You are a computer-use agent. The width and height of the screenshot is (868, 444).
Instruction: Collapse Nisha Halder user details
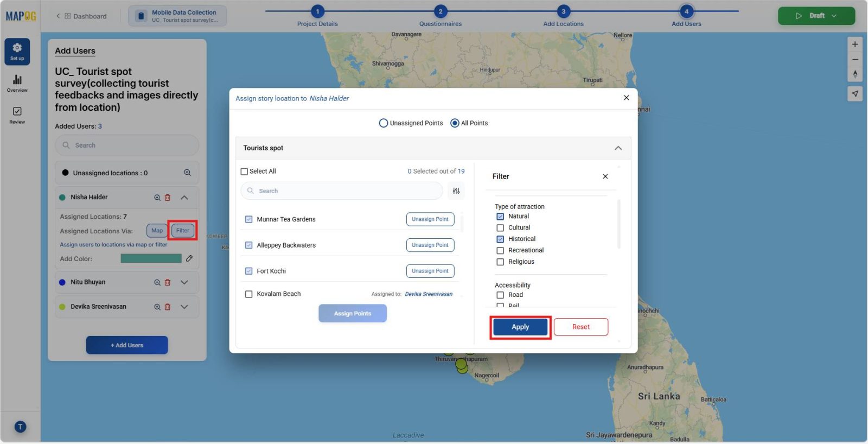[x=184, y=198]
